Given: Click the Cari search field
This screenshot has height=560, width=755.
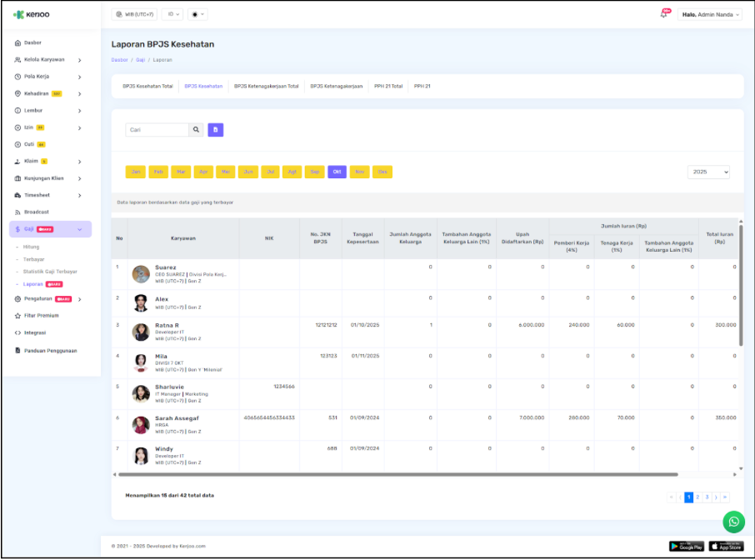Looking at the screenshot, I should pos(157,130).
